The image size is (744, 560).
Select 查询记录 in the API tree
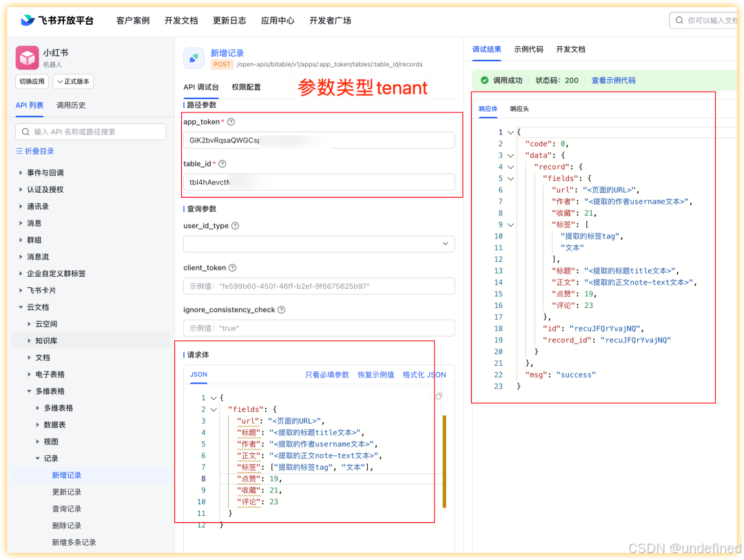click(x=67, y=509)
